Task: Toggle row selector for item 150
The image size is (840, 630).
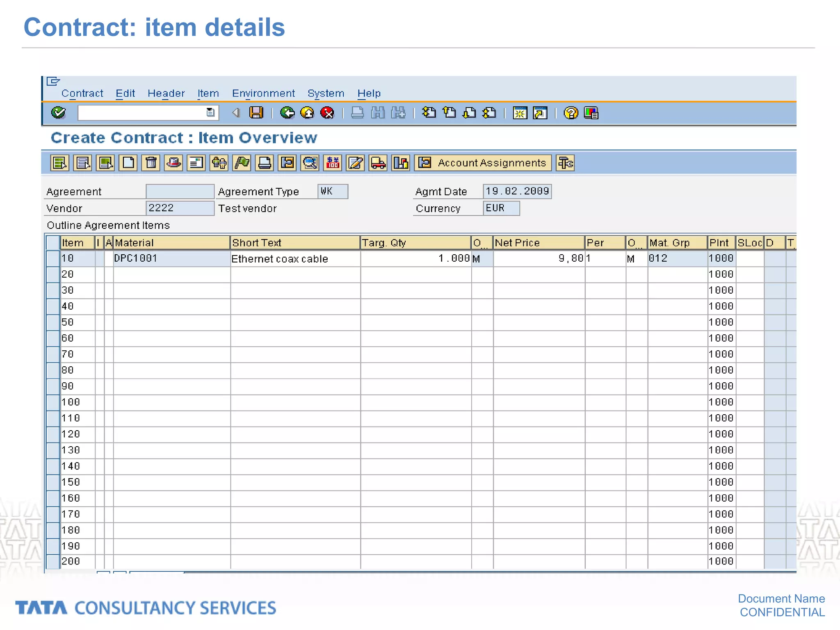Action: (53, 482)
